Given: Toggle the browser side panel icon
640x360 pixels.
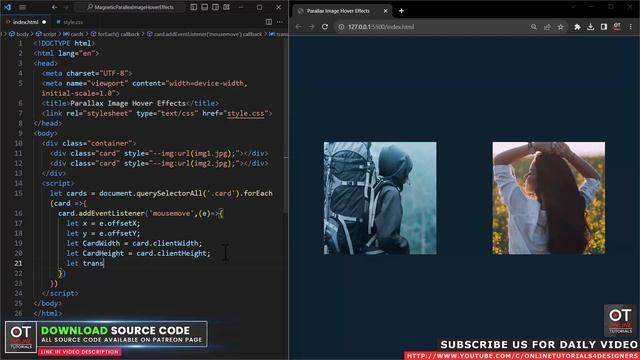Looking at the screenshot, I should click(604, 27).
